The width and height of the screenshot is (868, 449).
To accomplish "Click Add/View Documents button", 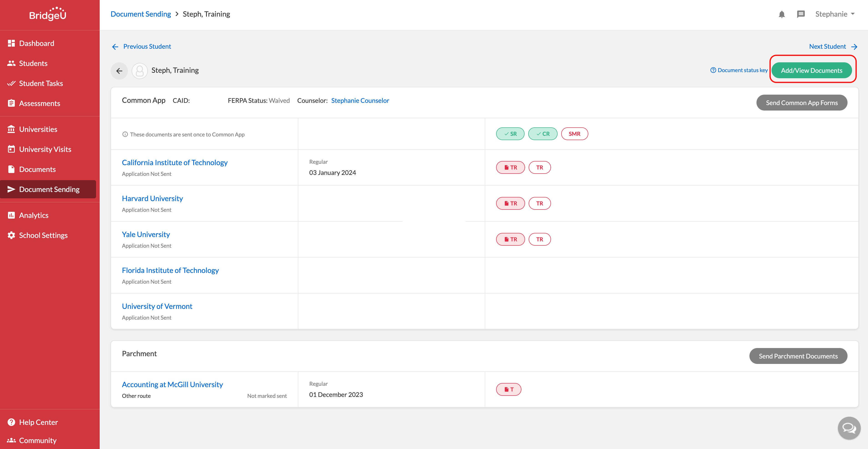I will [x=811, y=71].
